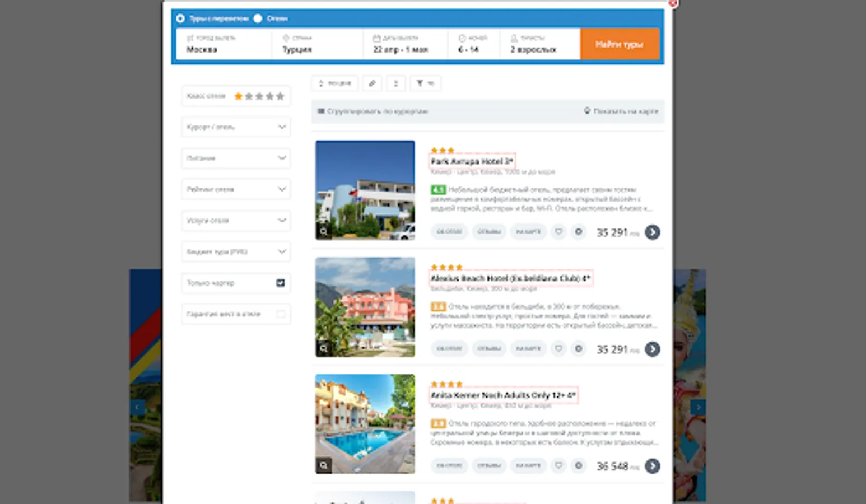The image size is (866, 504).
Task: Click the orange Найти туры button
Action: click(620, 44)
